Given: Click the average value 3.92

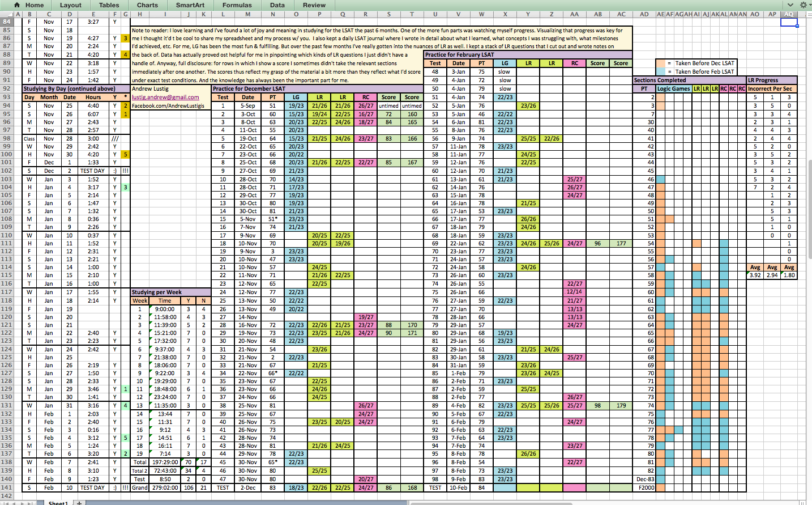Looking at the screenshot, I should (755, 275).
